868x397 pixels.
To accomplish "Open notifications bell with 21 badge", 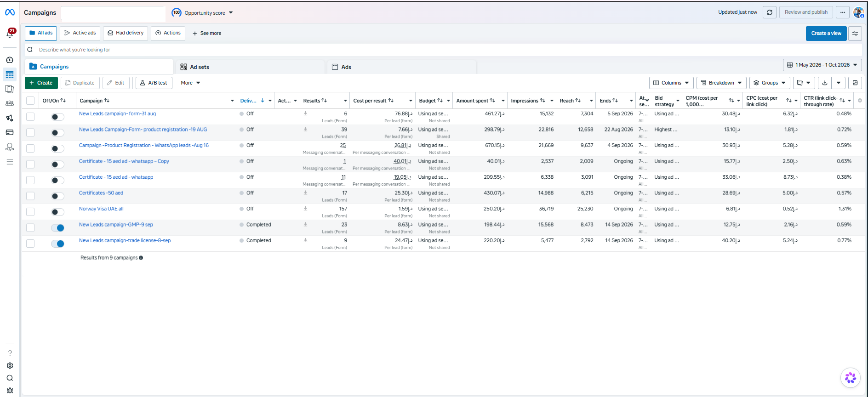I will [x=10, y=33].
